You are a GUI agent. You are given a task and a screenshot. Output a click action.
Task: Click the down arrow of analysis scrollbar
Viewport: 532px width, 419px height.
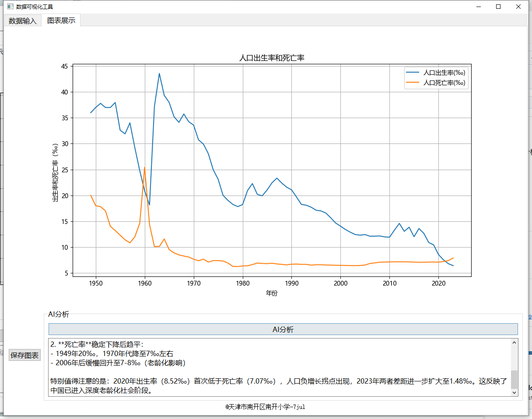tap(514, 393)
